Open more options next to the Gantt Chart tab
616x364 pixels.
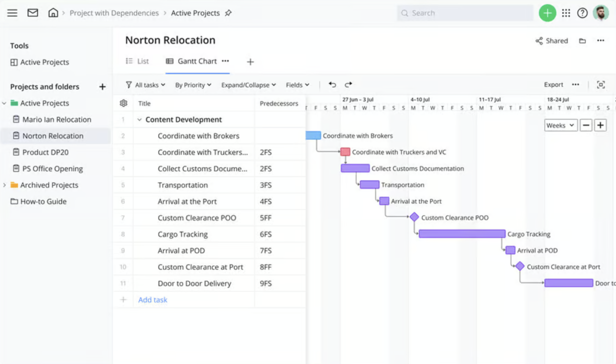coord(225,61)
